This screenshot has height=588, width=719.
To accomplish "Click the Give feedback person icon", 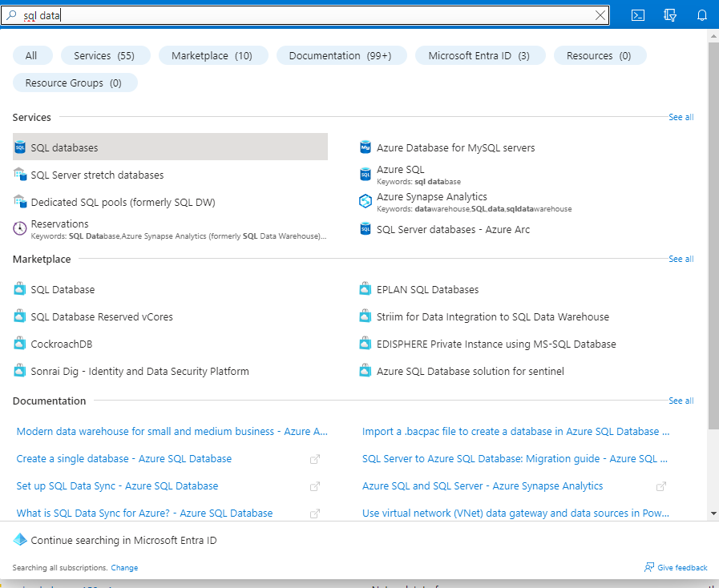I will [648, 567].
